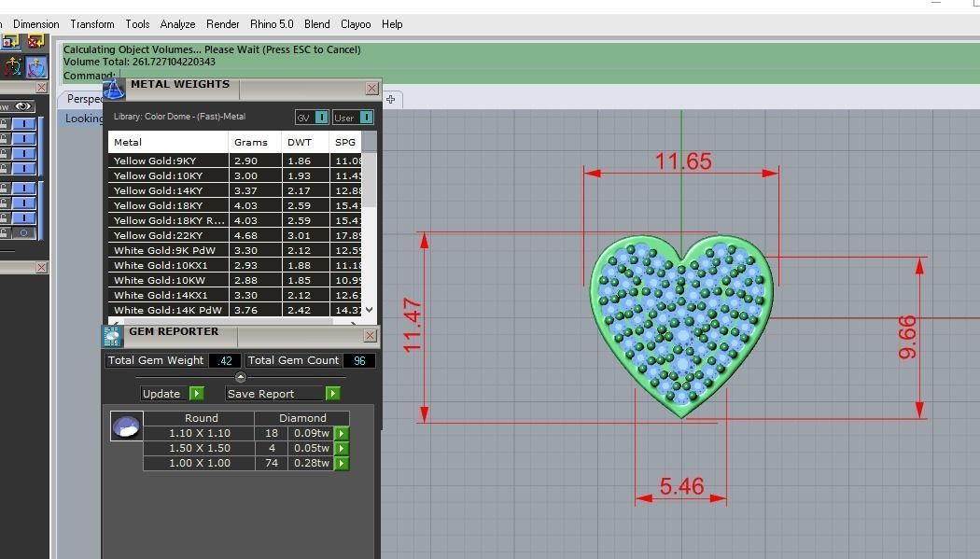Click green arrow on 1.50 X 1.50 row
The height and width of the screenshot is (559, 980).
click(342, 449)
